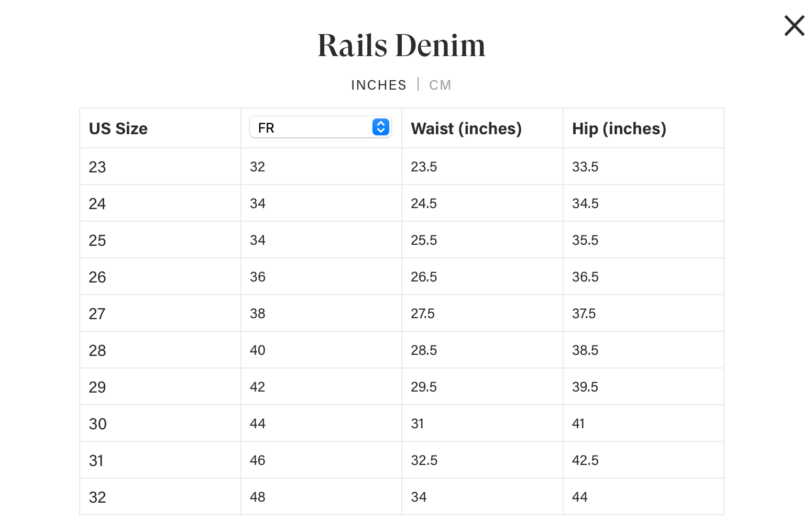812x520 pixels.
Task: Click the Hip (inches) column header
Action: click(619, 128)
